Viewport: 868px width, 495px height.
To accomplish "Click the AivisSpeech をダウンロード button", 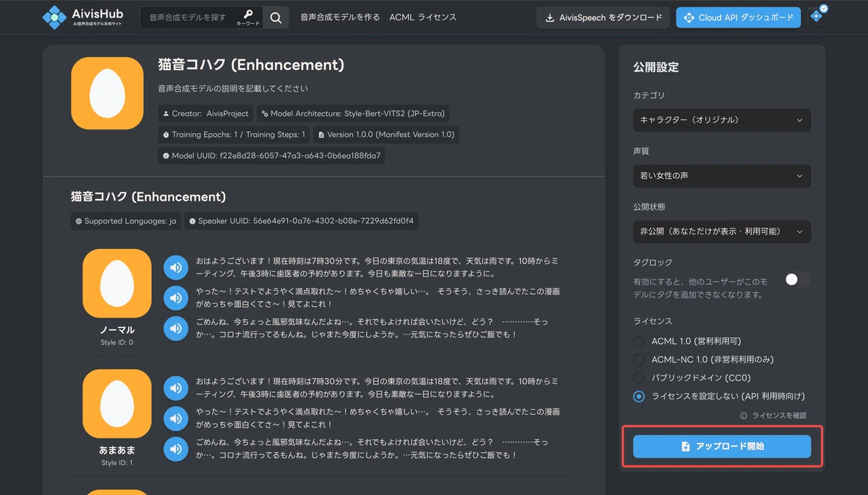I will (603, 17).
